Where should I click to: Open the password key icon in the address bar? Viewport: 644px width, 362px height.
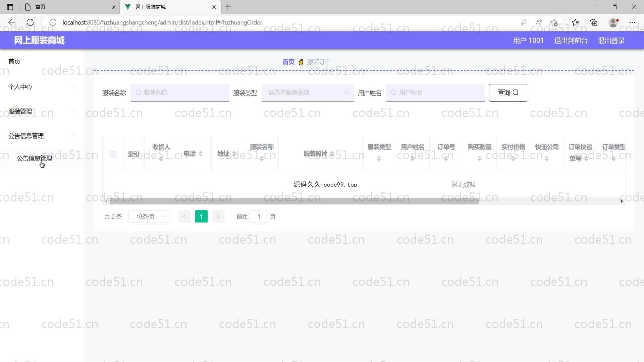(524, 22)
